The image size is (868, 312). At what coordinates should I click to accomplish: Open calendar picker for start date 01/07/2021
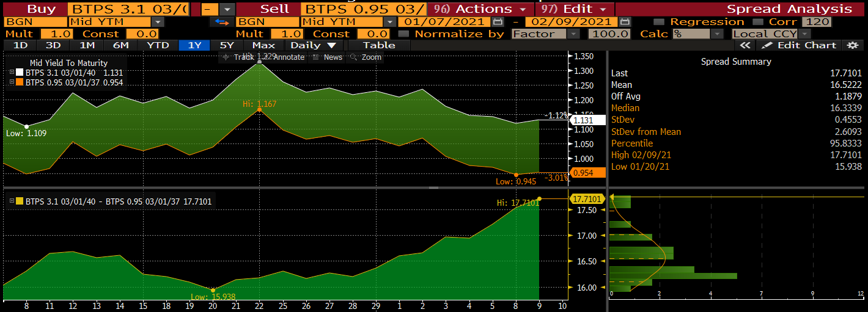tap(498, 22)
